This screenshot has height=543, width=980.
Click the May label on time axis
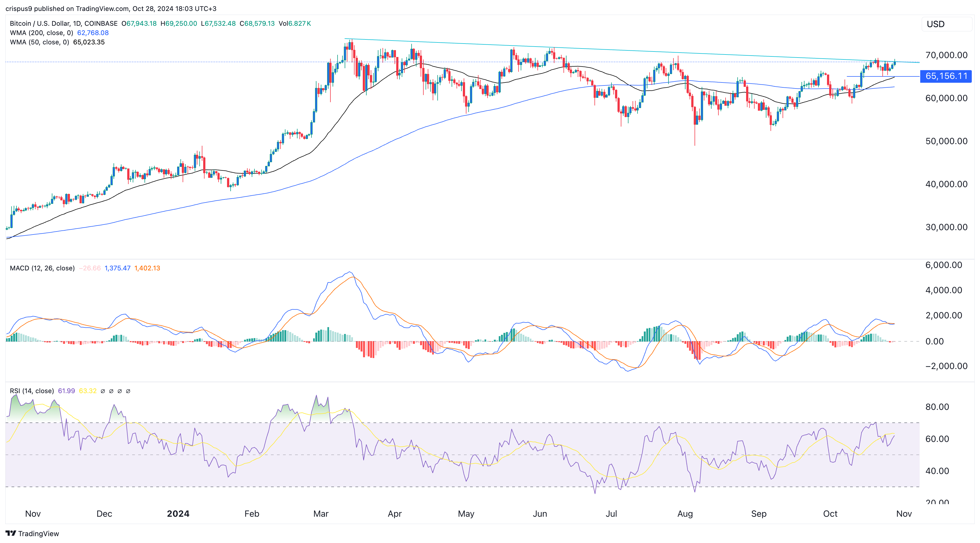coord(466,514)
